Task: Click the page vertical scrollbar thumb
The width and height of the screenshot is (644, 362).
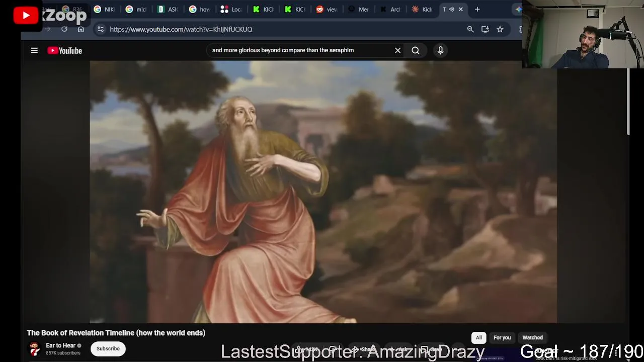Action: click(628, 101)
